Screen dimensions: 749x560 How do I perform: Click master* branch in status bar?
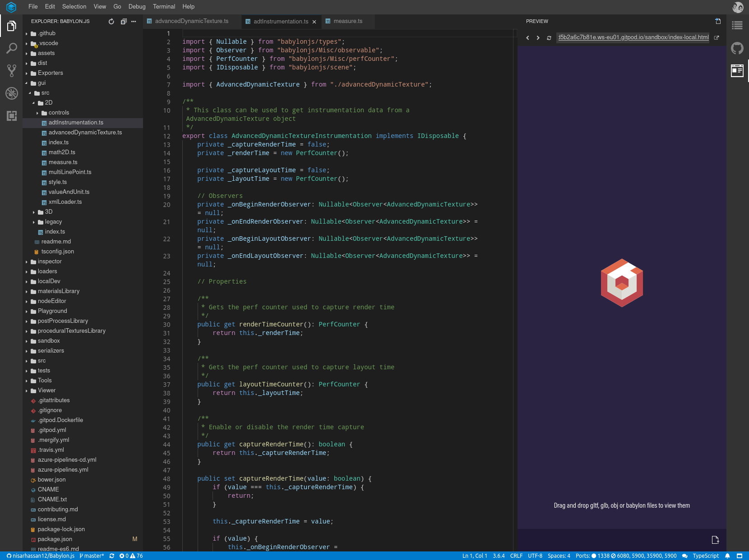click(x=92, y=556)
